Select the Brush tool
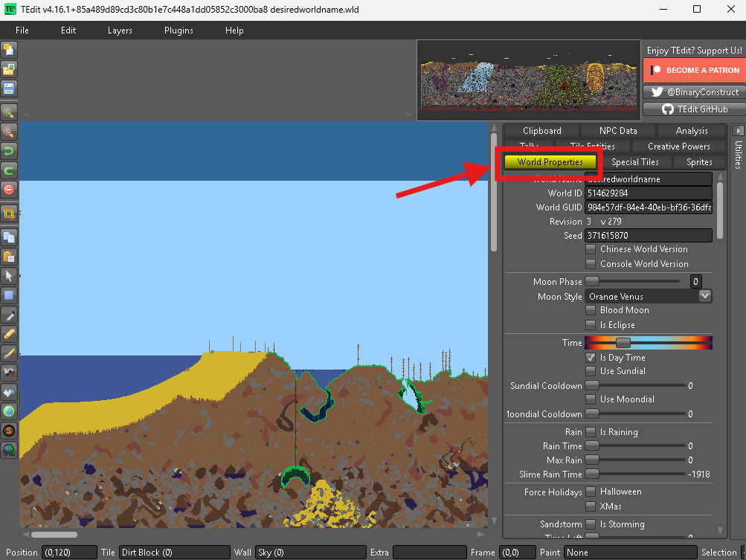The height and width of the screenshot is (560, 746). 9,353
